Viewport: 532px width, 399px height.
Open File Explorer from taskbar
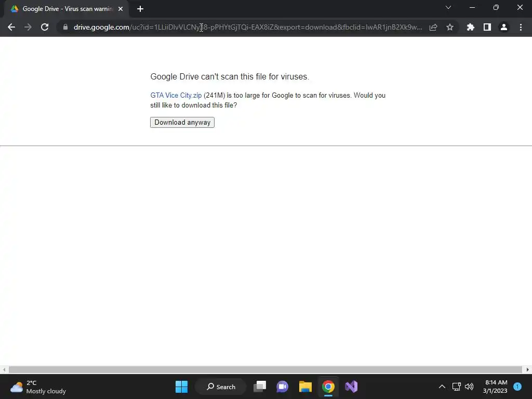[305, 387]
